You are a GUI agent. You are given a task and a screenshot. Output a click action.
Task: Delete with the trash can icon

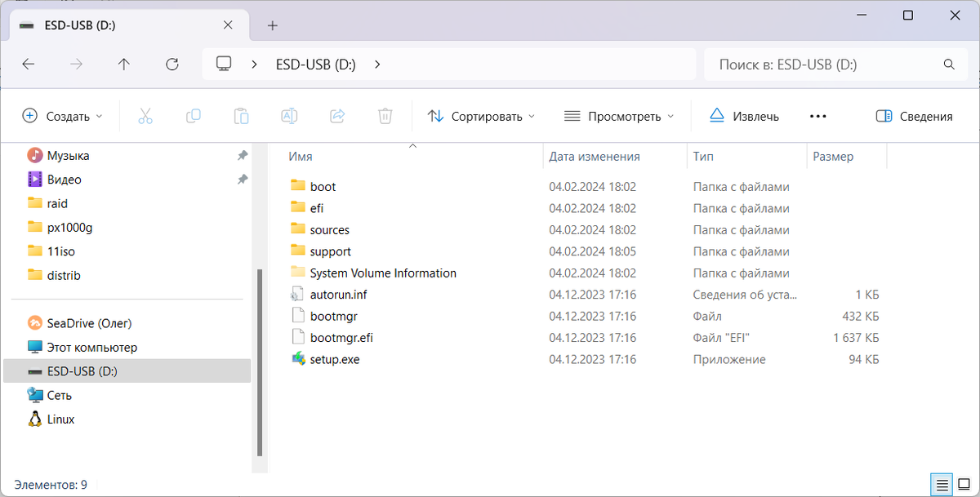pyautogui.click(x=385, y=116)
